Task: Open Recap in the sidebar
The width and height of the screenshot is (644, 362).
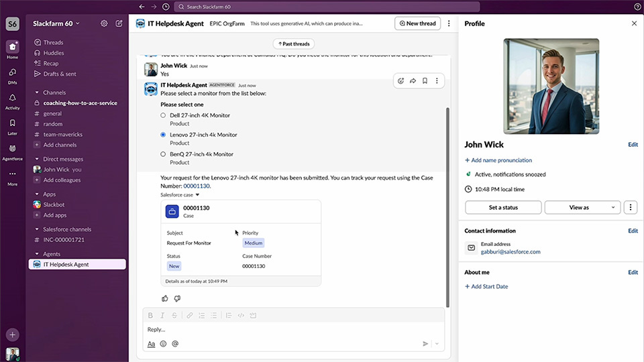Action: 51,63
